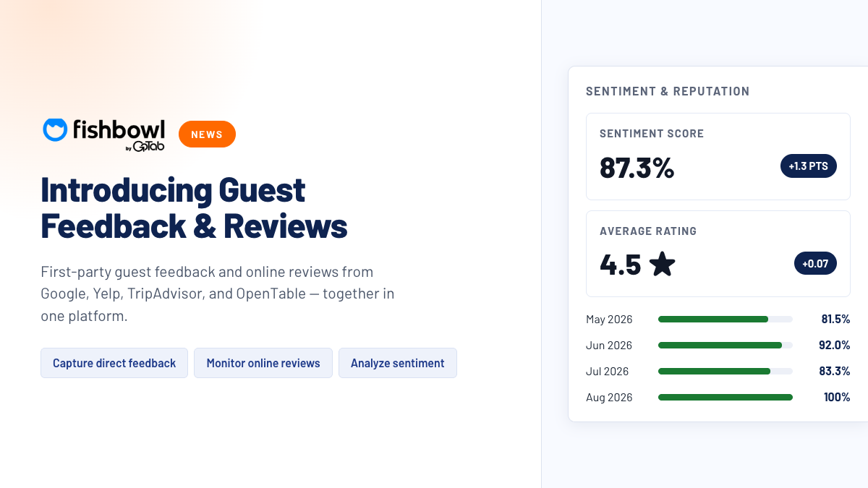868x488 pixels.
Task: Click the orange NEWS badge
Action: [x=207, y=134]
